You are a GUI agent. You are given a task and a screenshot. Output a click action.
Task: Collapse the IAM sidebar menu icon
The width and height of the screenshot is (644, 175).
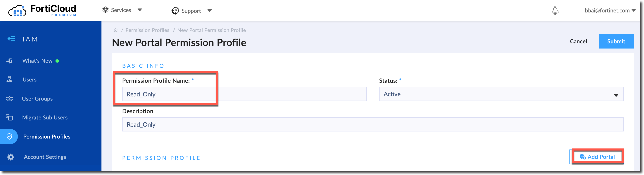click(11, 39)
